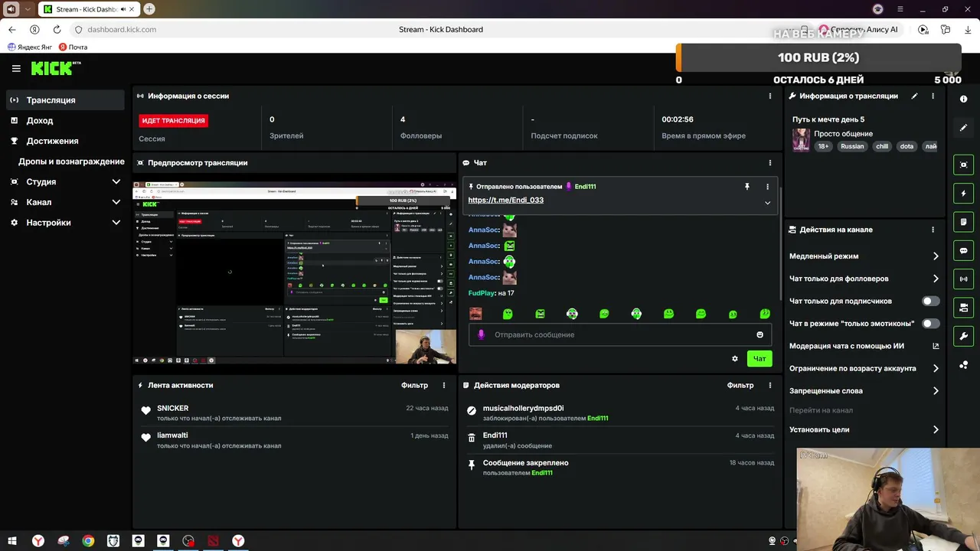Open activity feed three-dot menu
980x551 pixels.
point(444,385)
